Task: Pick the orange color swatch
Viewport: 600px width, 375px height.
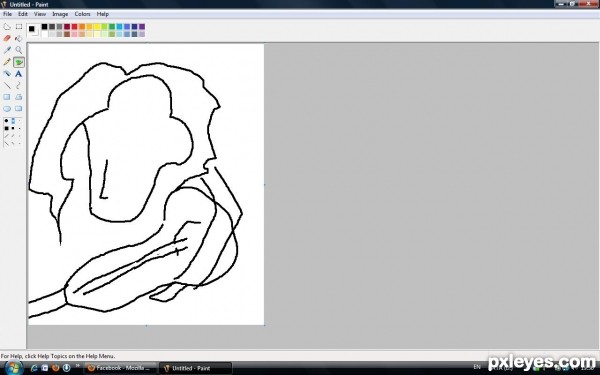Action: 82,26
